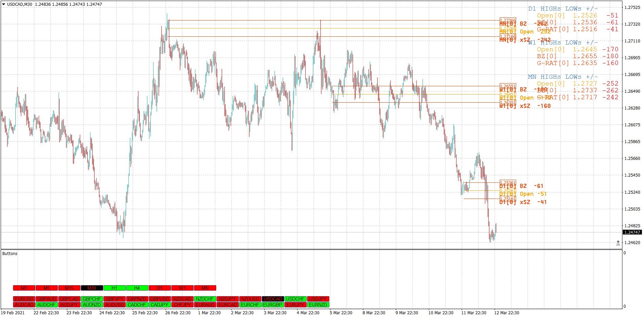Click the EURNZD symbol button
This screenshot has height=317, width=644.
click(318, 304)
